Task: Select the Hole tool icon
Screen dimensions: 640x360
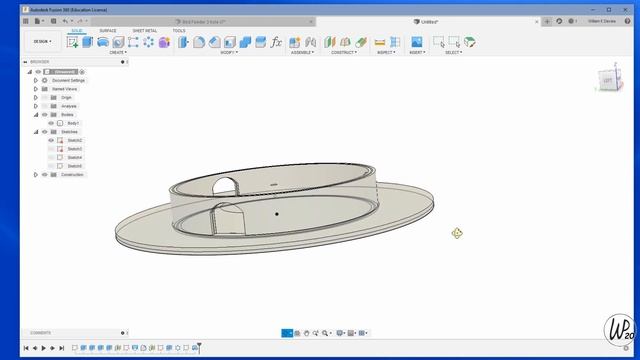Action: coord(118,42)
